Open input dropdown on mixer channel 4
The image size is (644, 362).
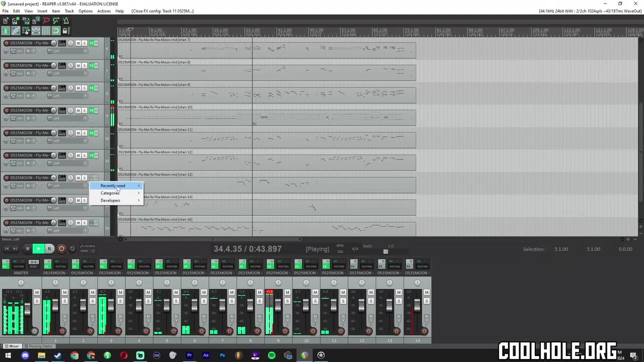tap(148, 320)
